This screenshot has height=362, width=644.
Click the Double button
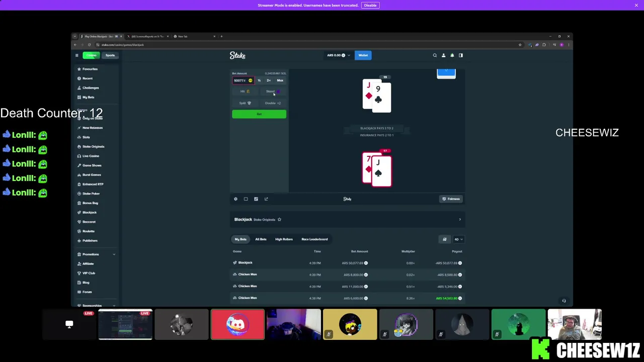click(x=273, y=103)
